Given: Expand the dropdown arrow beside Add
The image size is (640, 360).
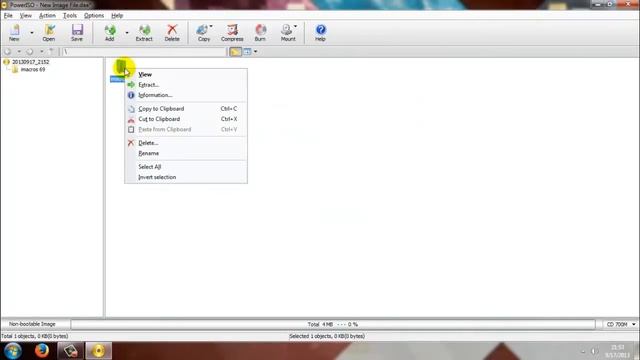Looking at the screenshot, I should 127,33.
